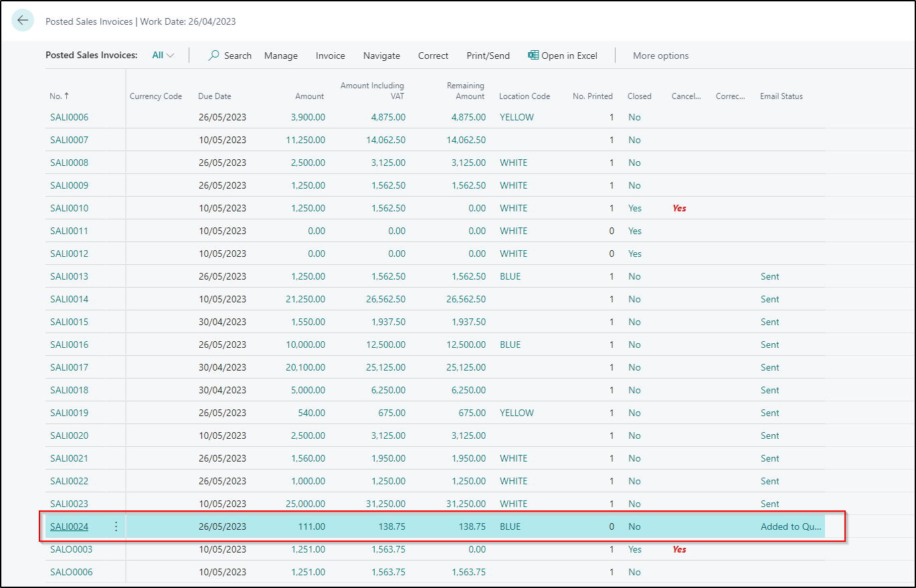Viewport: 916px width, 588px height.
Task: Click the Email Status column header
Action: (x=782, y=96)
